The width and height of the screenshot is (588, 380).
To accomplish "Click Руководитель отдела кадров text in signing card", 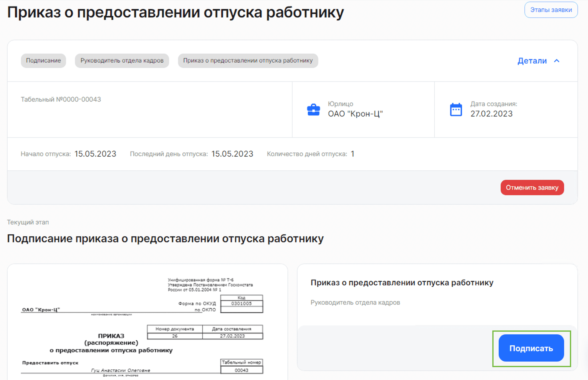I will pyautogui.click(x=355, y=302).
